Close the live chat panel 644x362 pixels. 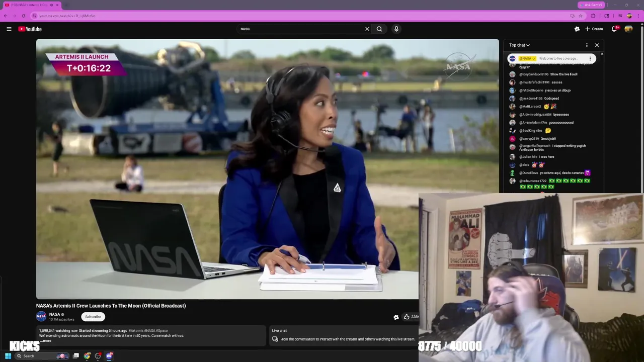point(597,45)
